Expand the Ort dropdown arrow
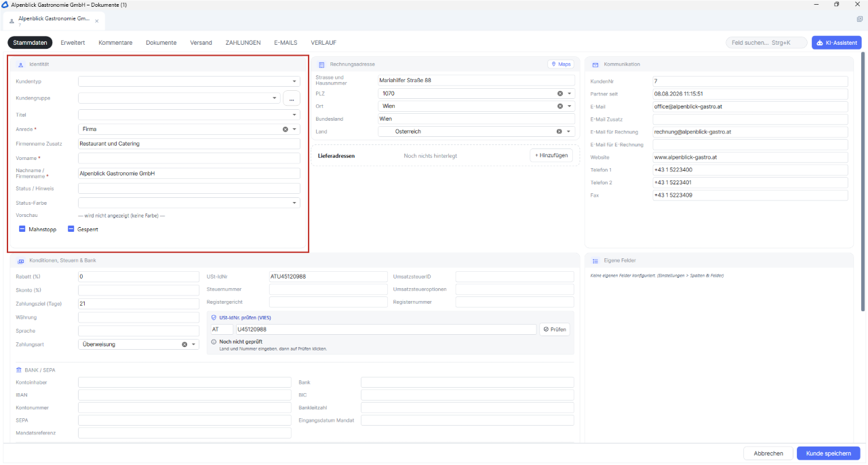The image size is (868, 465). click(x=570, y=106)
